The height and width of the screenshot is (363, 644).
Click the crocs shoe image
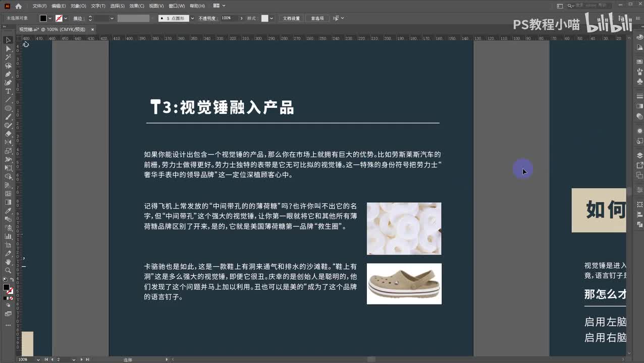(404, 284)
